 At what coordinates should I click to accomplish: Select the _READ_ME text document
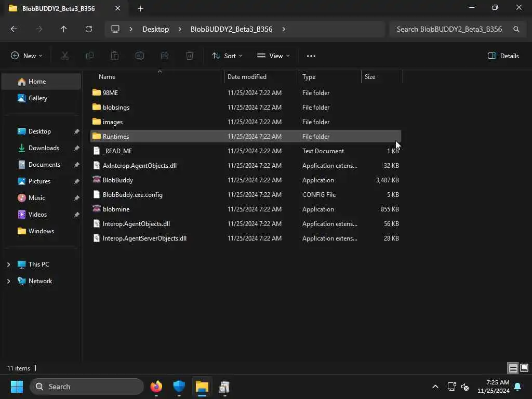246,151
